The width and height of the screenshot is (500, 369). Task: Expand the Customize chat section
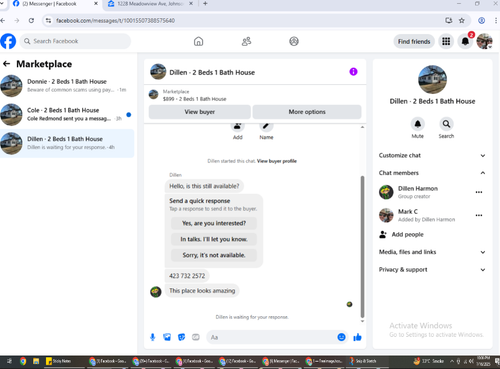coord(432,155)
